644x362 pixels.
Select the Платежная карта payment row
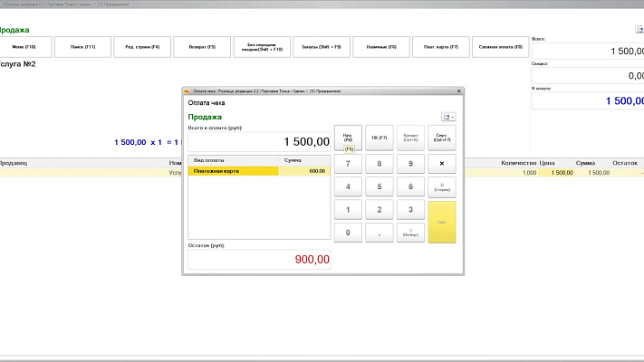[x=233, y=170]
